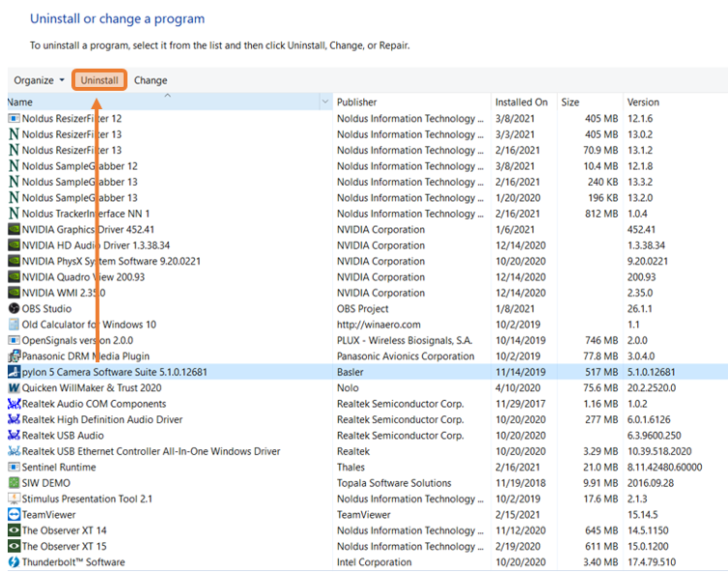Click the Realtek USB Audio icon
The height and width of the screenshot is (573, 728).
(14, 436)
